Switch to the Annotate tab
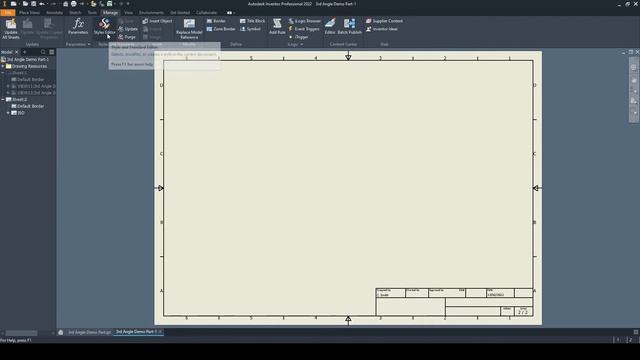Screen dimensions: 640x360 pyautogui.click(x=54, y=13)
